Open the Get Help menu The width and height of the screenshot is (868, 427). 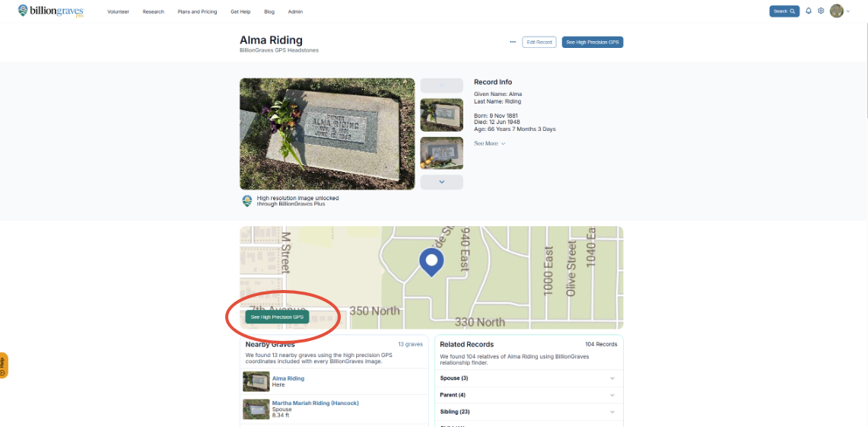[x=241, y=11]
